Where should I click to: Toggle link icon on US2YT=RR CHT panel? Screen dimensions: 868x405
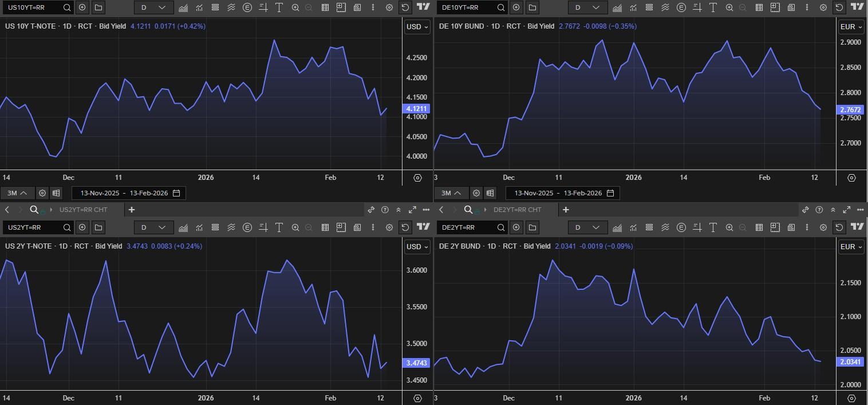(371, 210)
